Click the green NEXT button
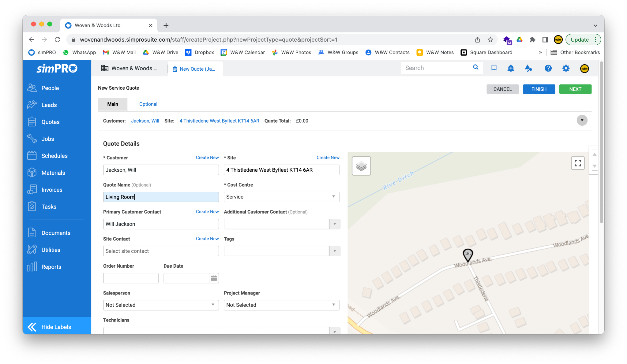 (575, 89)
